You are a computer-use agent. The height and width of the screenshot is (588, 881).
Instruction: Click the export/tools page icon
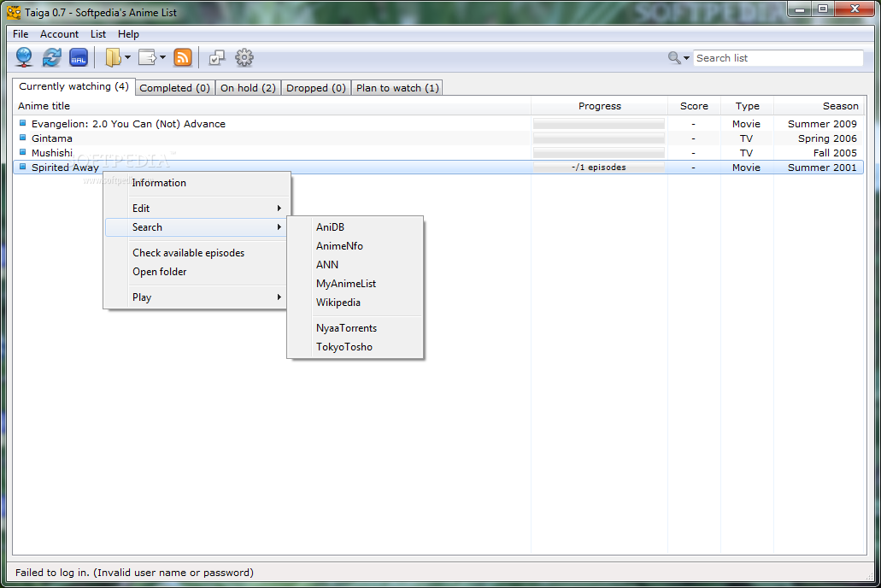[147, 57]
